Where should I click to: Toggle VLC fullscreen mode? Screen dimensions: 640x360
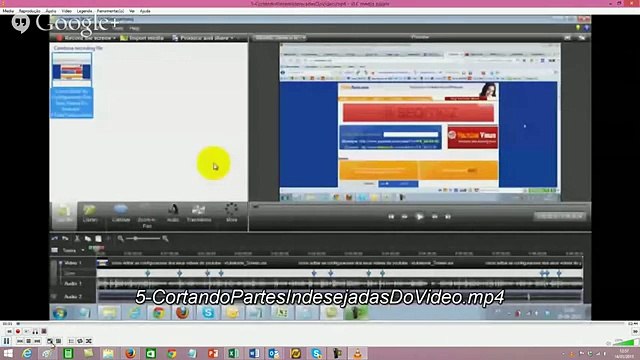click(x=50, y=341)
